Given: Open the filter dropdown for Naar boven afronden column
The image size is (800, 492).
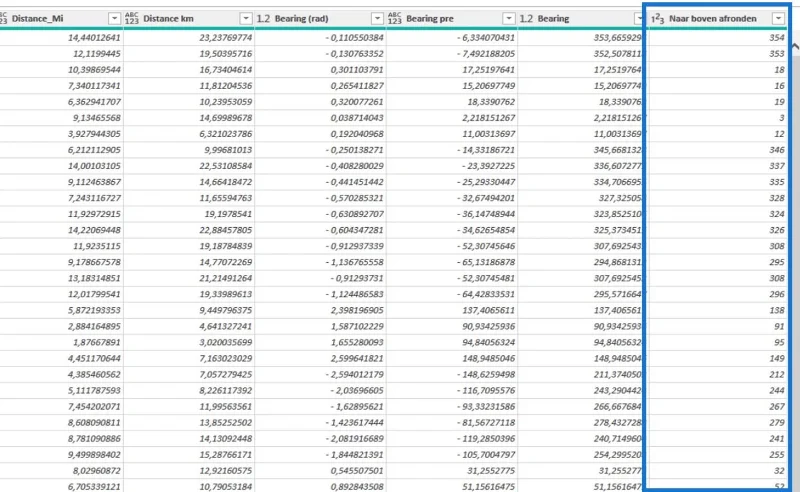Looking at the screenshot, I should 778,18.
